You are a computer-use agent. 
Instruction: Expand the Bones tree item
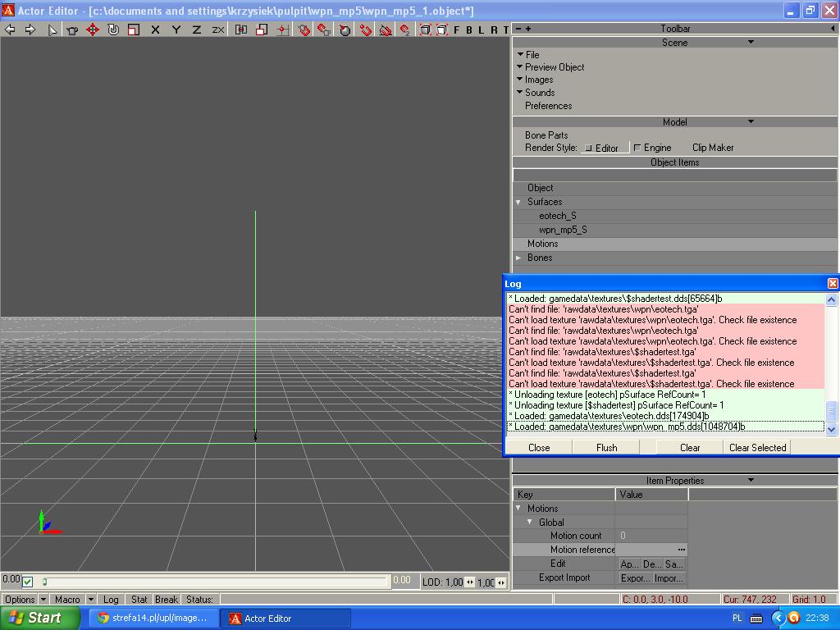pyautogui.click(x=518, y=258)
